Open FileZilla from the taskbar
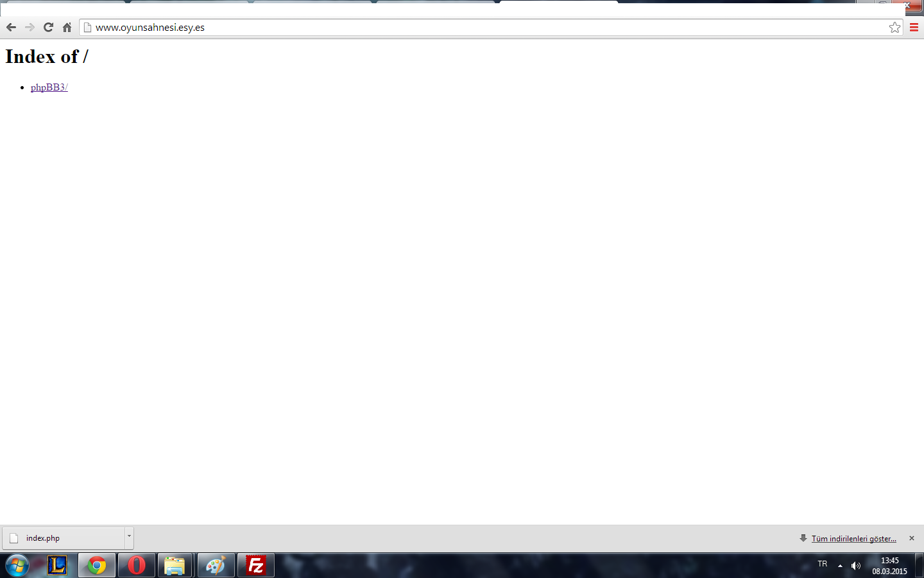Image resolution: width=924 pixels, height=578 pixels. pyautogui.click(x=255, y=566)
